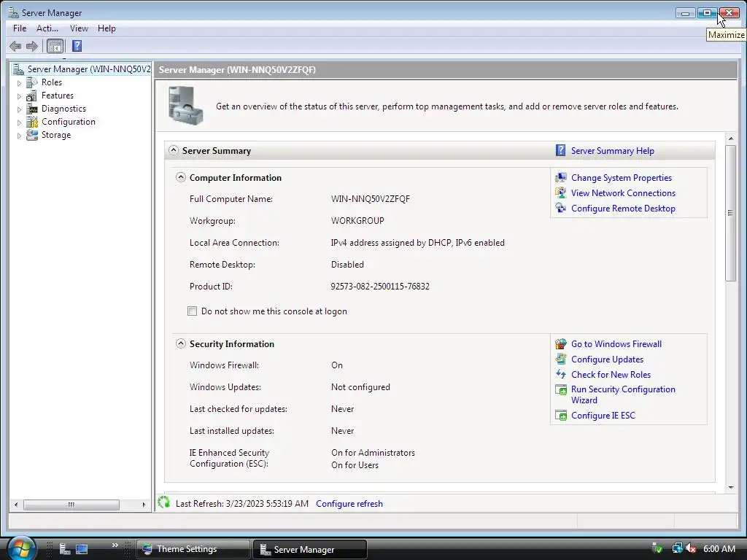Click the WORKGROUP value text
747x560 pixels.
357,220
